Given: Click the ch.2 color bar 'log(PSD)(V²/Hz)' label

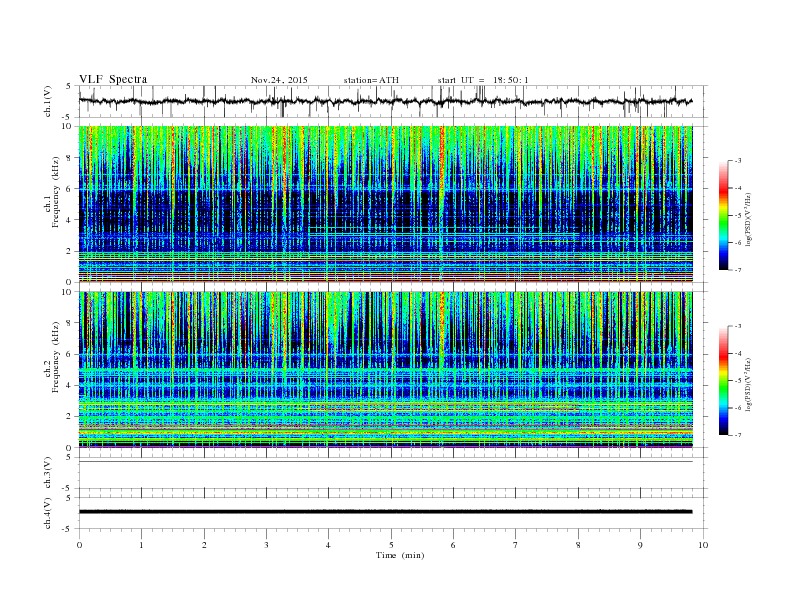Looking at the screenshot, I should 748,384.
